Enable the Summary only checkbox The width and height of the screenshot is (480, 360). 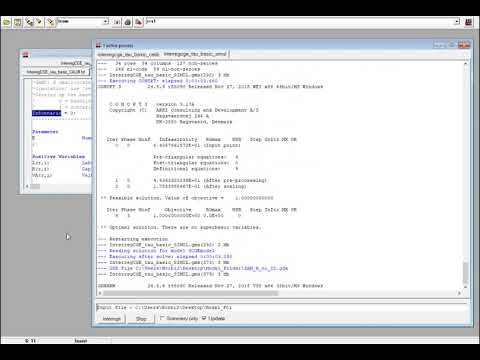coord(162,318)
